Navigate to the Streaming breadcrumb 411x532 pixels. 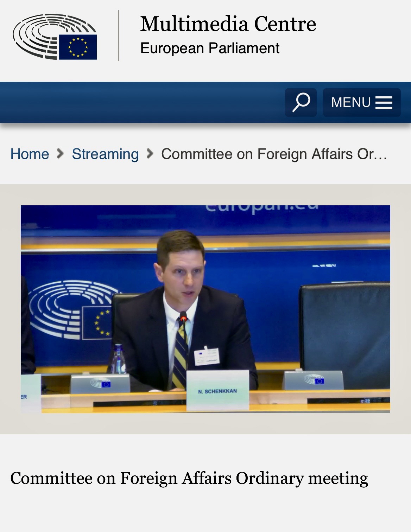(105, 154)
